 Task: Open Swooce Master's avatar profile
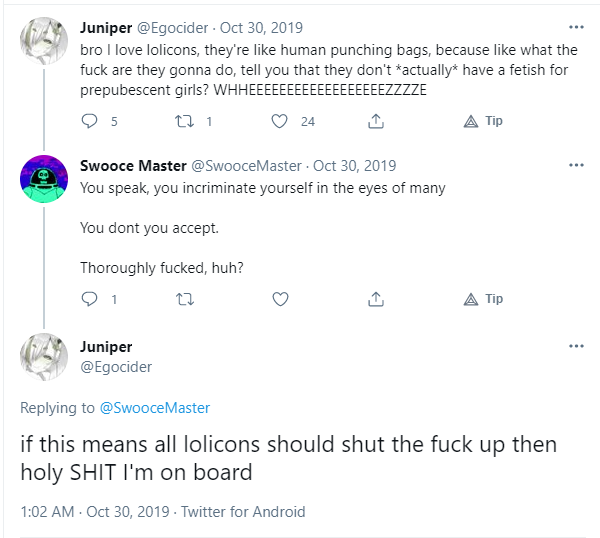pos(44,179)
